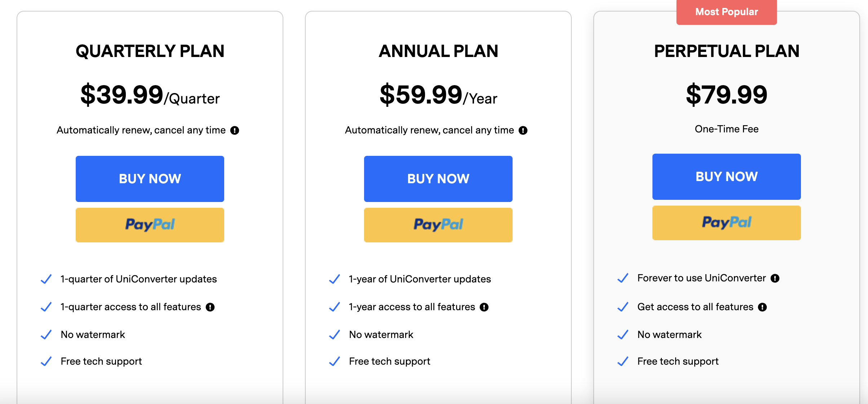Pay with PayPal for Perpetual Plan
This screenshot has height=404, width=868.
click(727, 223)
